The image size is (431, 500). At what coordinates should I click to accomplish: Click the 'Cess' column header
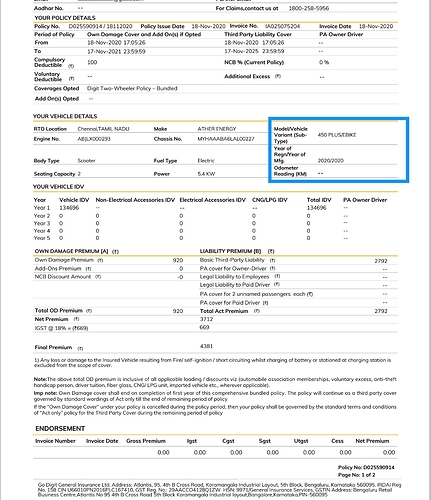click(x=337, y=441)
